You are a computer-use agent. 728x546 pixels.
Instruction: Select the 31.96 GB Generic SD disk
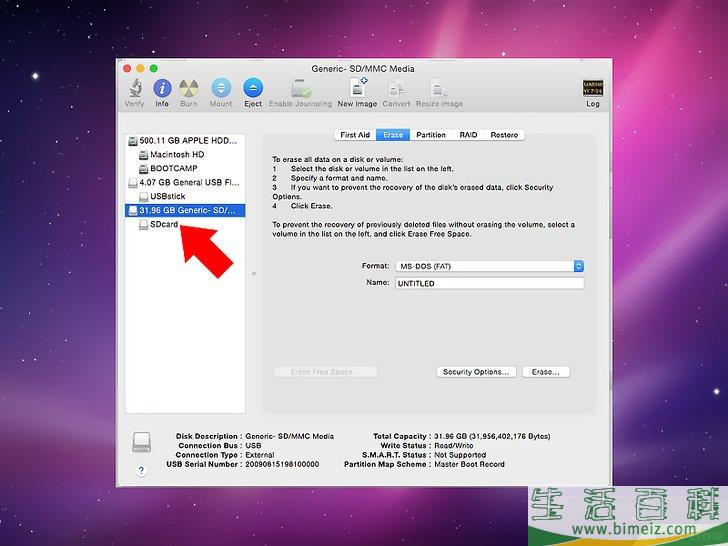[x=185, y=210]
